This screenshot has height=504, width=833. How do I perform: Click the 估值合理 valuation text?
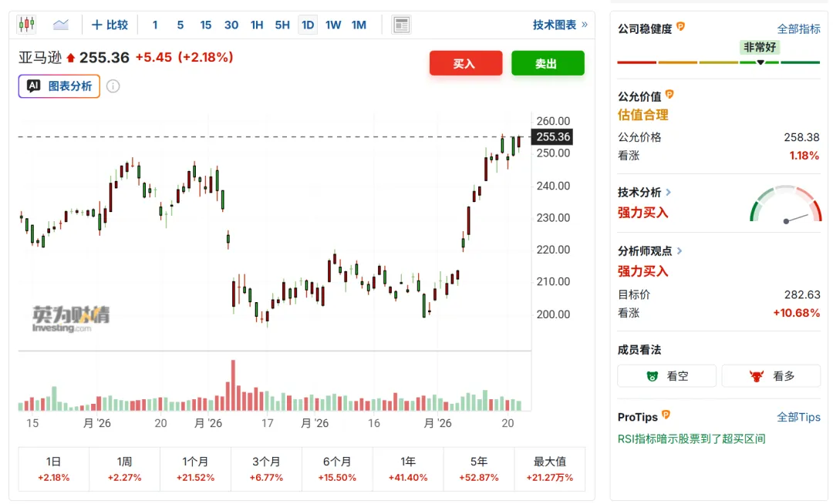point(642,115)
